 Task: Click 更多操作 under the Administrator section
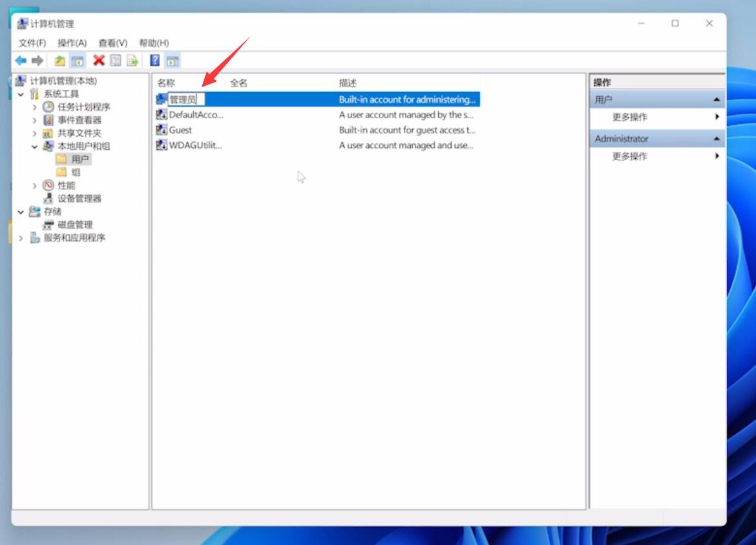(629, 156)
